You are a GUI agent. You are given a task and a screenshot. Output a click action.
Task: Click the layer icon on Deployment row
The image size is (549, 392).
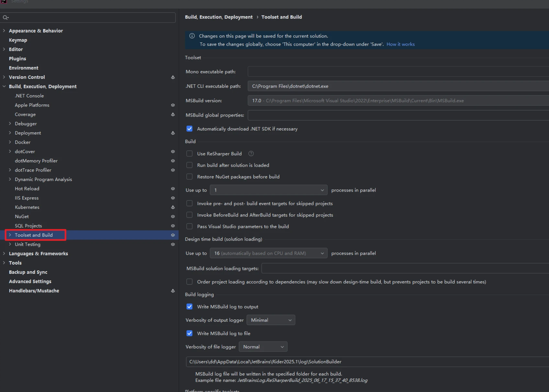tap(173, 133)
